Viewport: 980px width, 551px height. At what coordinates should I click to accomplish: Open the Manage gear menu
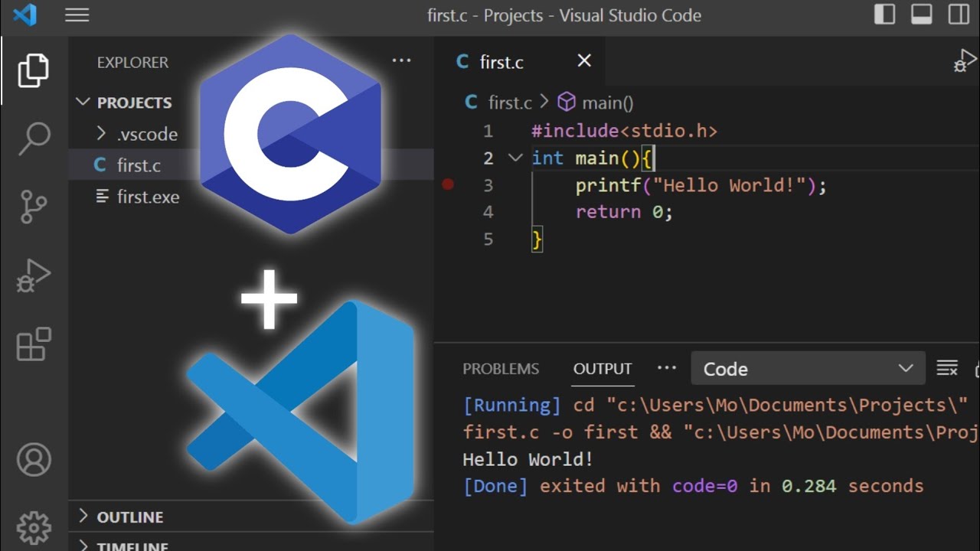34,528
